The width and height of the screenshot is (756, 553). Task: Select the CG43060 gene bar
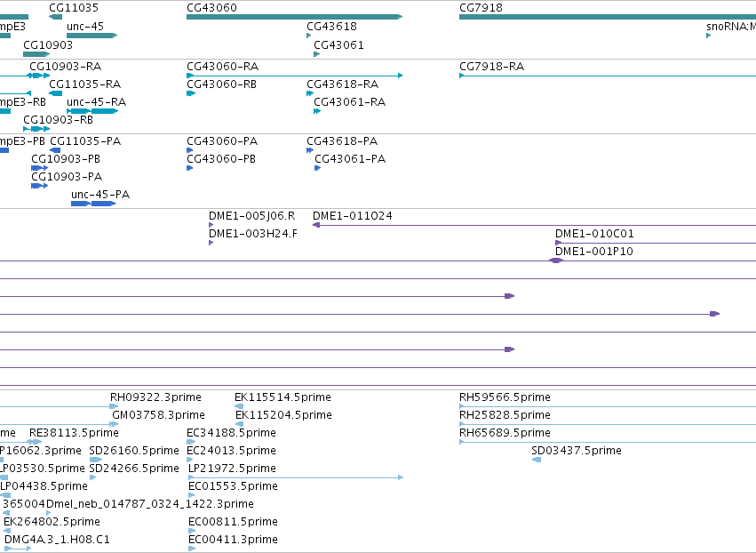pyautogui.click(x=295, y=17)
